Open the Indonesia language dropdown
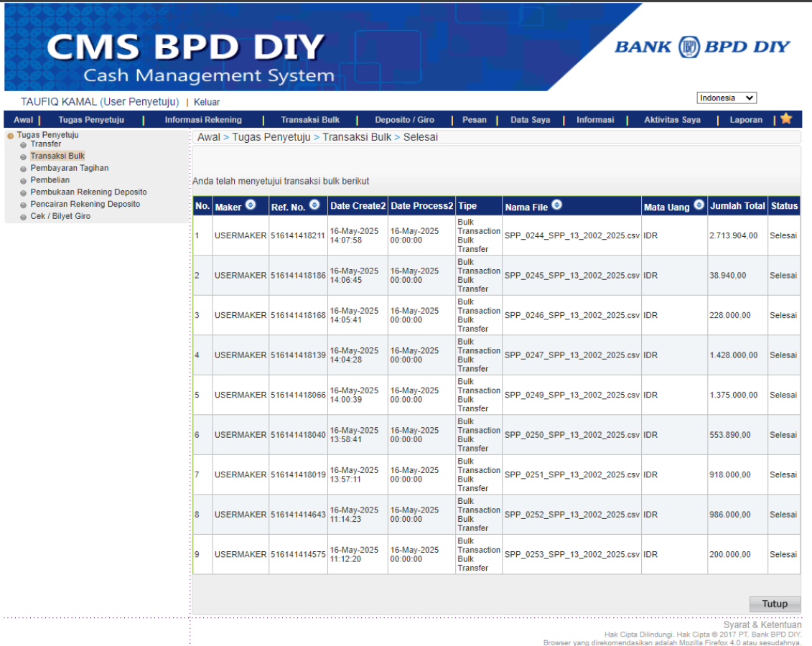 727,98
